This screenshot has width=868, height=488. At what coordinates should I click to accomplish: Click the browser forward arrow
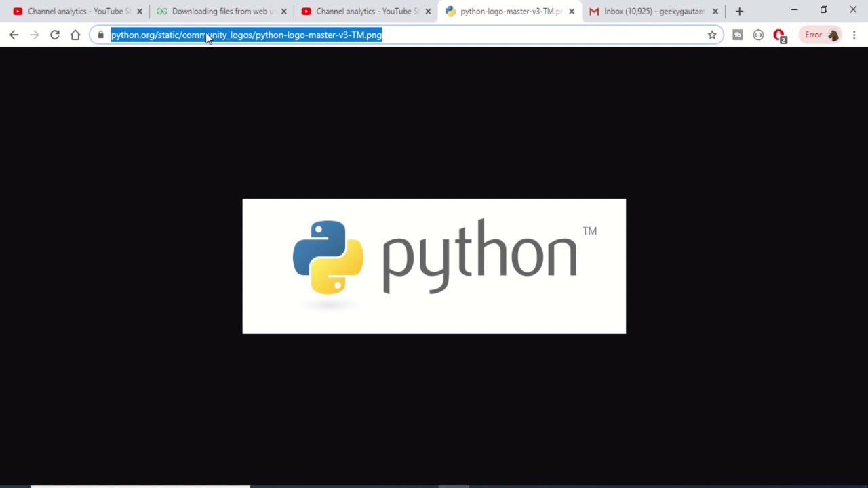[35, 35]
